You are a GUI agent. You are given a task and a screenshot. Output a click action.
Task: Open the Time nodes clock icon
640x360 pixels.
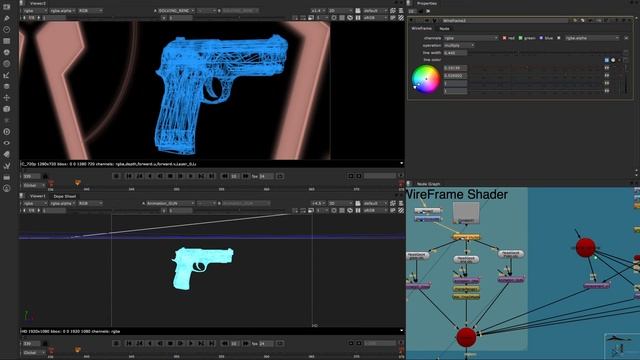tap(7, 30)
